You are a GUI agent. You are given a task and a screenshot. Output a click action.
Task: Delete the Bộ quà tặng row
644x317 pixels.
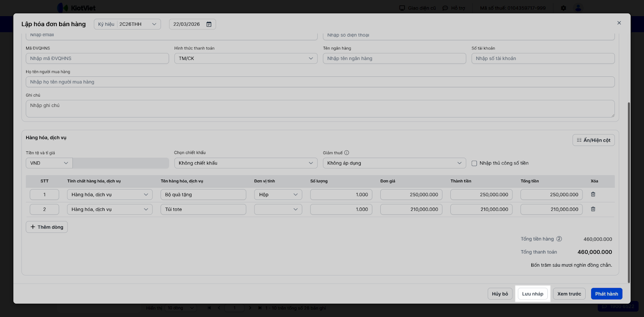(593, 194)
